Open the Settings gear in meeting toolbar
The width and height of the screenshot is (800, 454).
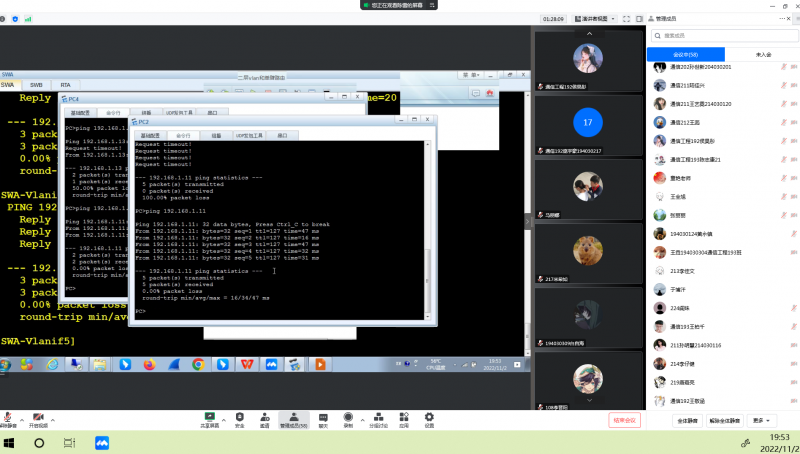click(429, 419)
